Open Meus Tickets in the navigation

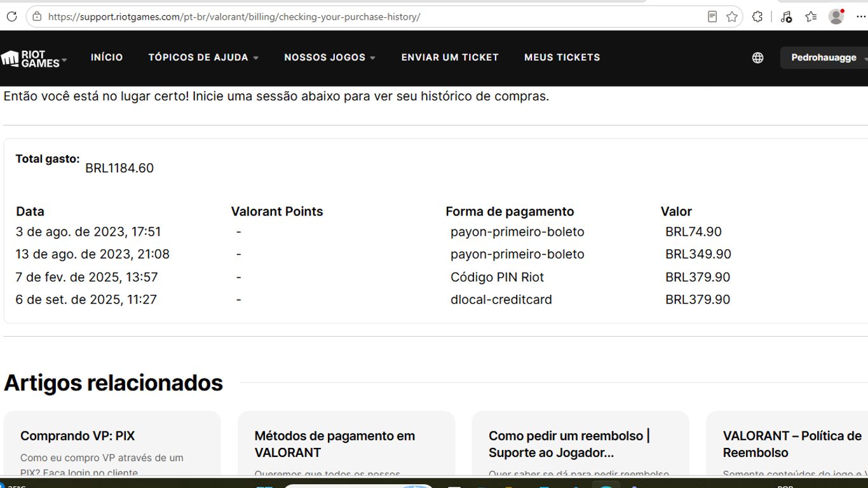562,57
